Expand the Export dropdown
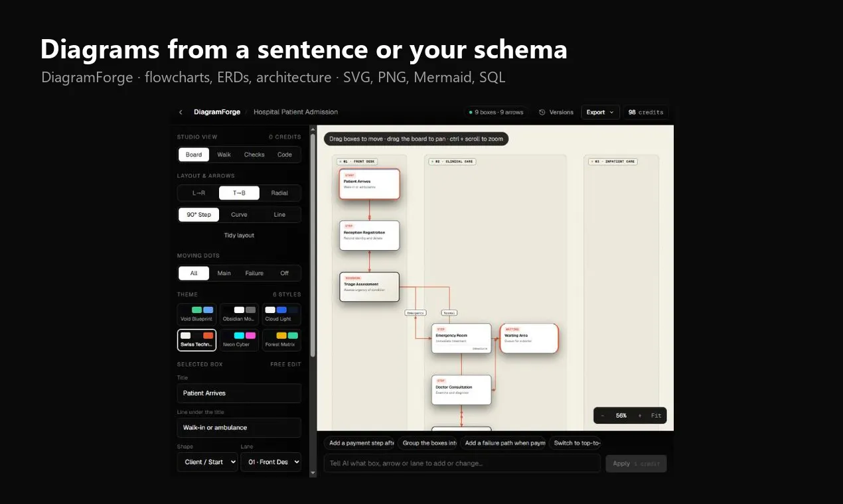843x504 pixels. click(x=600, y=112)
